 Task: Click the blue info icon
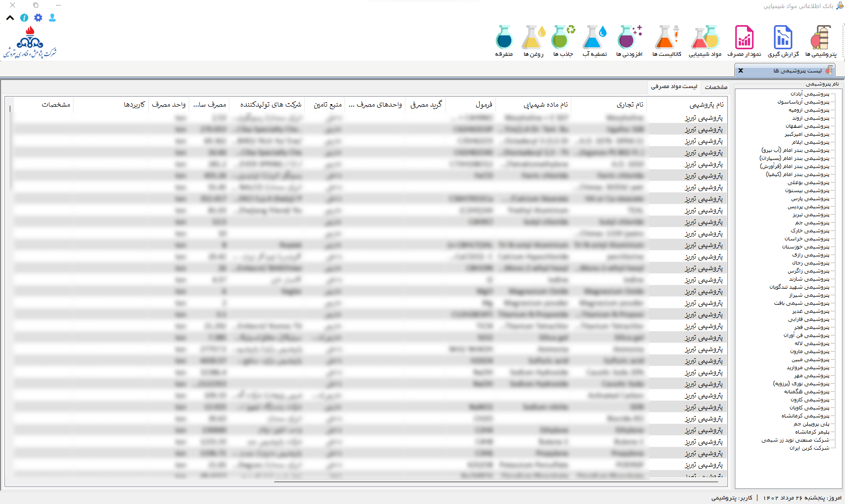[24, 18]
